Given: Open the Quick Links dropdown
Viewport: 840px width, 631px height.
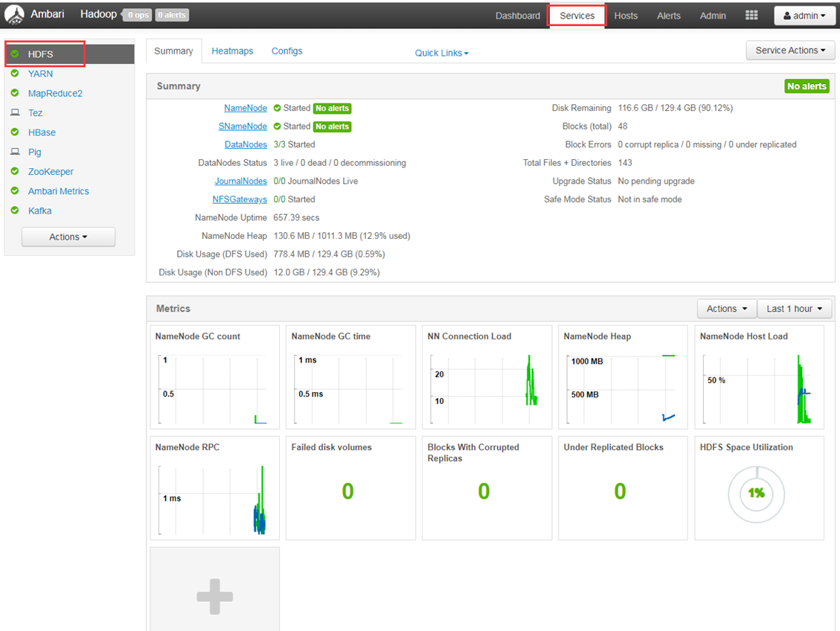Looking at the screenshot, I should (441, 53).
